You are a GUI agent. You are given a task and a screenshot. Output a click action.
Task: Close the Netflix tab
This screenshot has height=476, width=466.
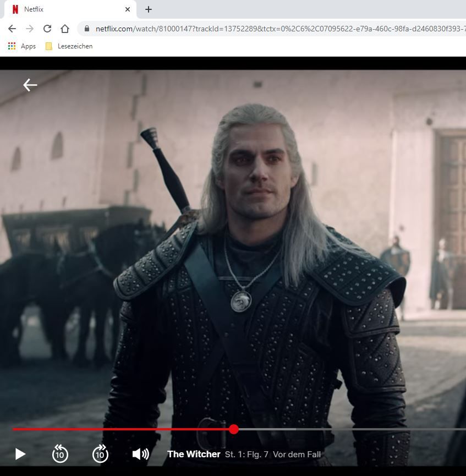pyautogui.click(x=128, y=9)
